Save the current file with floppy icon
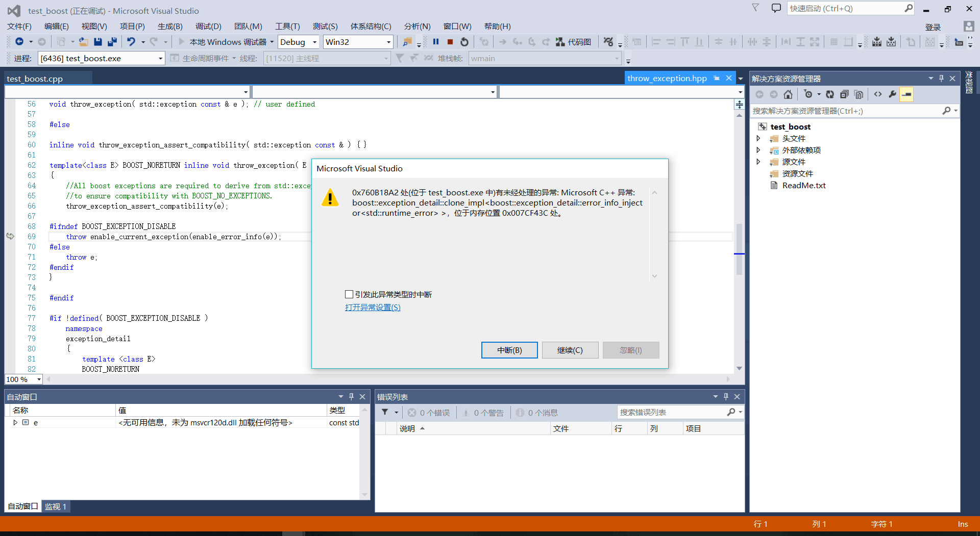 point(98,42)
